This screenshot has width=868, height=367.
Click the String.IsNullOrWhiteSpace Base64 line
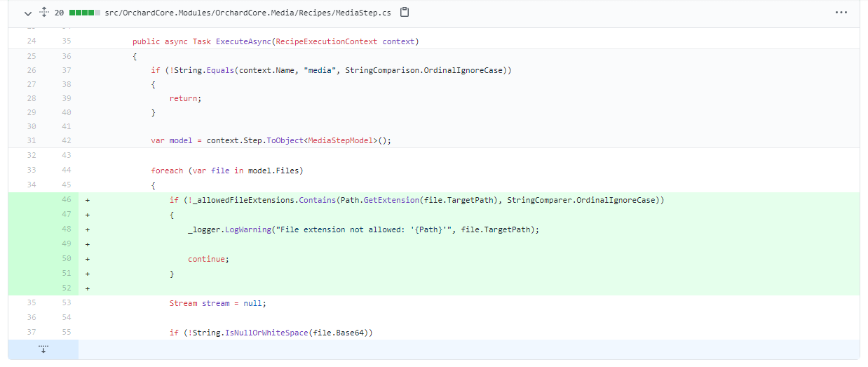270,333
